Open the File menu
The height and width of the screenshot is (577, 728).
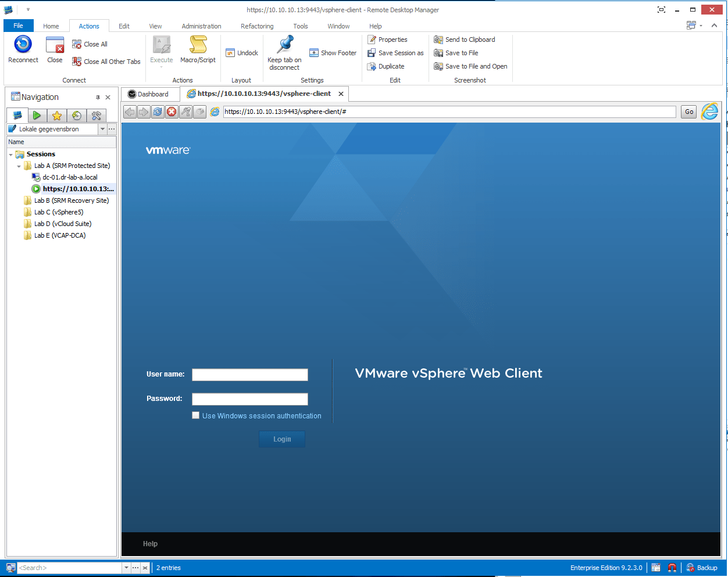point(19,26)
